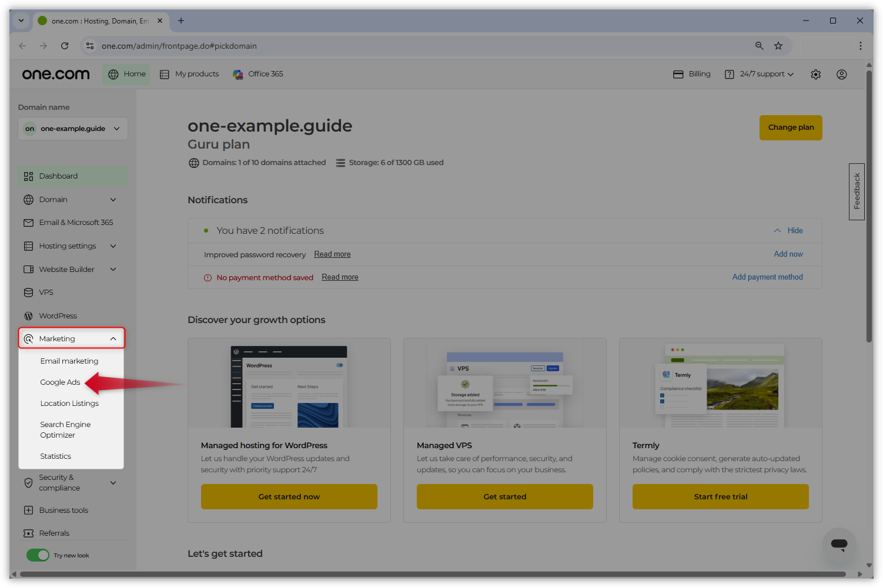The width and height of the screenshot is (883, 588).
Task: Open the Feedback side tab
Action: click(857, 191)
